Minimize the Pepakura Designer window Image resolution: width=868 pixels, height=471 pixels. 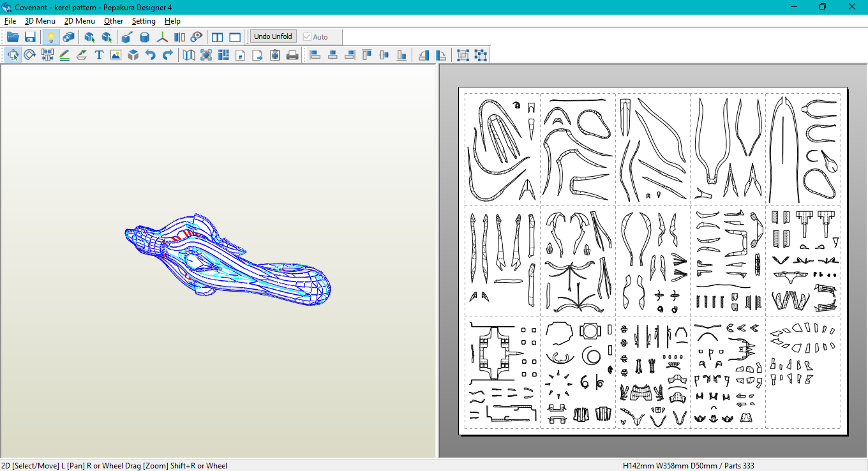(x=794, y=7)
